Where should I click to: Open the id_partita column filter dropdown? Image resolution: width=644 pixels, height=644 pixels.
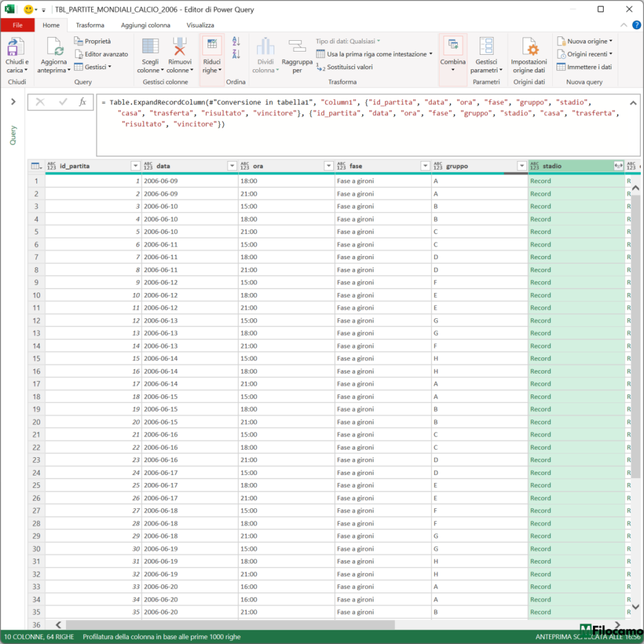(x=136, y=166)
